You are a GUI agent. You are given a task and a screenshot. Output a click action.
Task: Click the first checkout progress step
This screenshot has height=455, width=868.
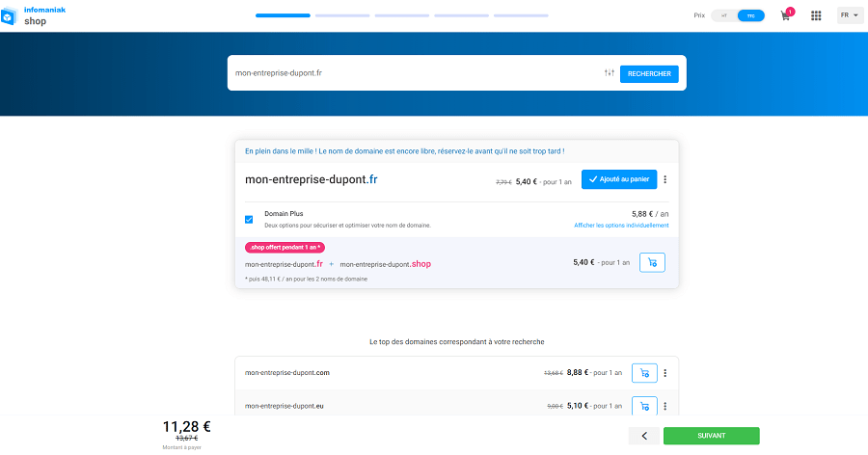(283, 15)
